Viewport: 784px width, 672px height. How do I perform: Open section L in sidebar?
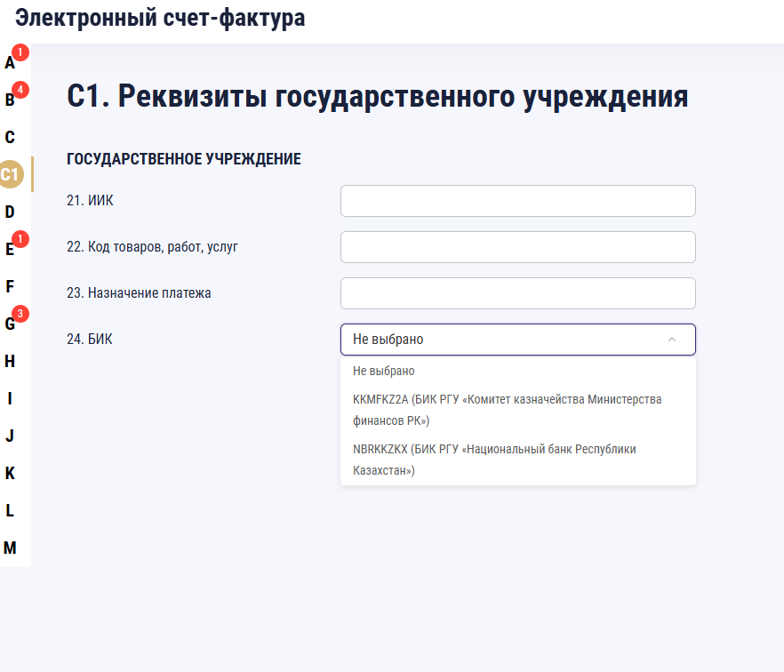click(x=11, y=510)
